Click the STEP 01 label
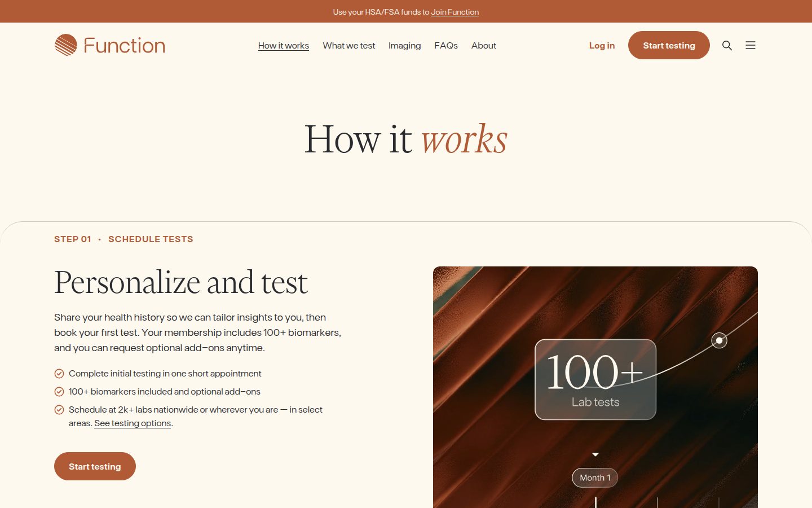This screenshot has width=812, height=508. [x=73, y=239]
